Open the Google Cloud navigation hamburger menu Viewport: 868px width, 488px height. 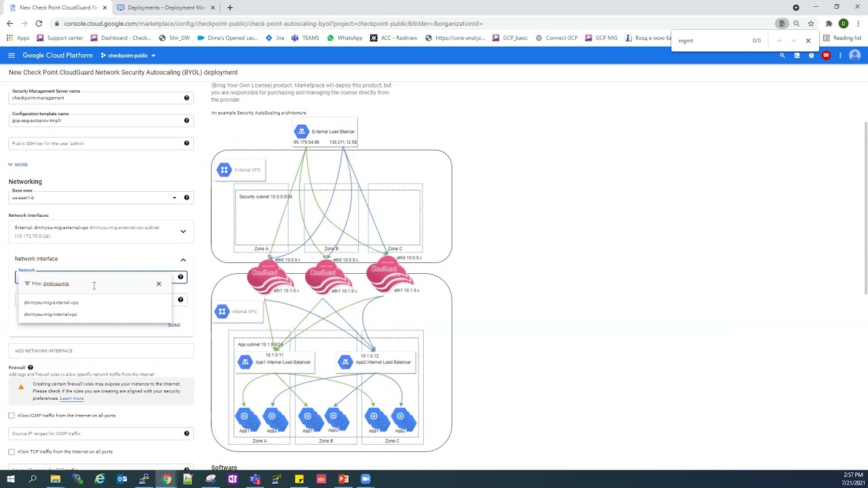point(12,56)
